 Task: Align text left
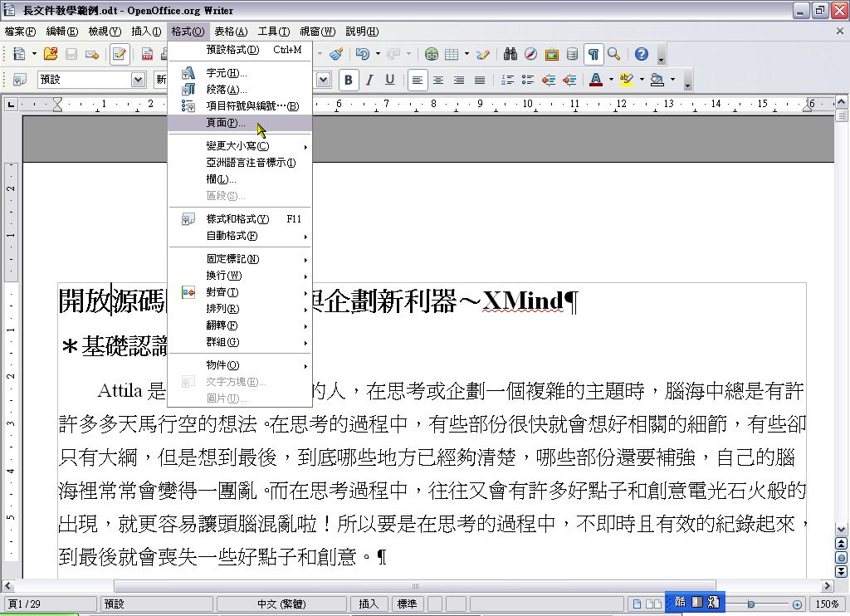click(x=417, y=80)
